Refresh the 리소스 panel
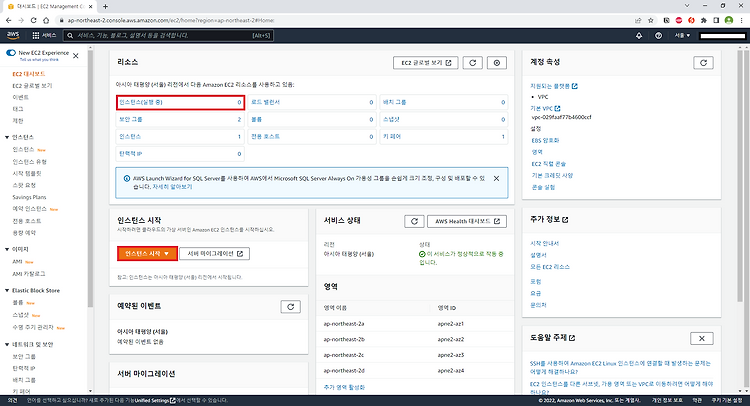Image resolution: width=750 pixels, height=406 pixels. (472, 63)
